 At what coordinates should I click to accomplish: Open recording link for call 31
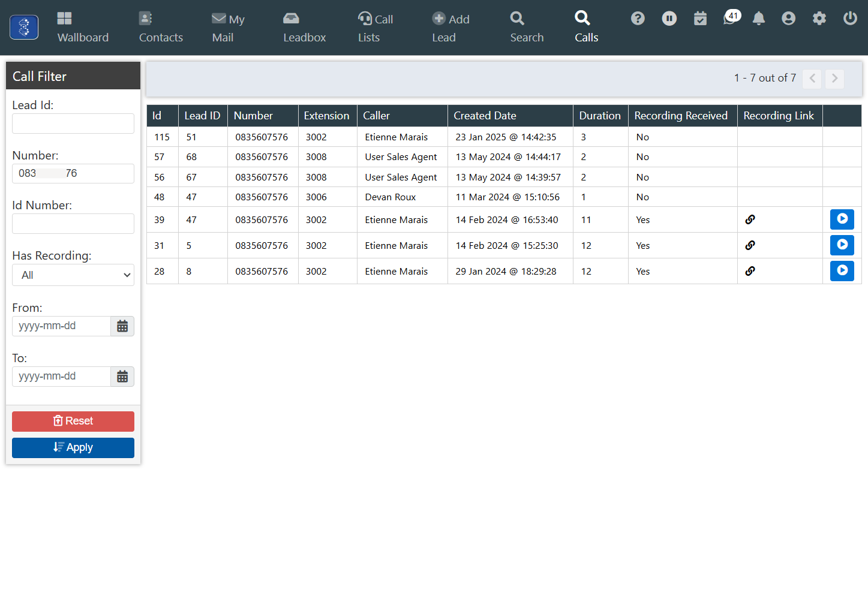(750, 245)
